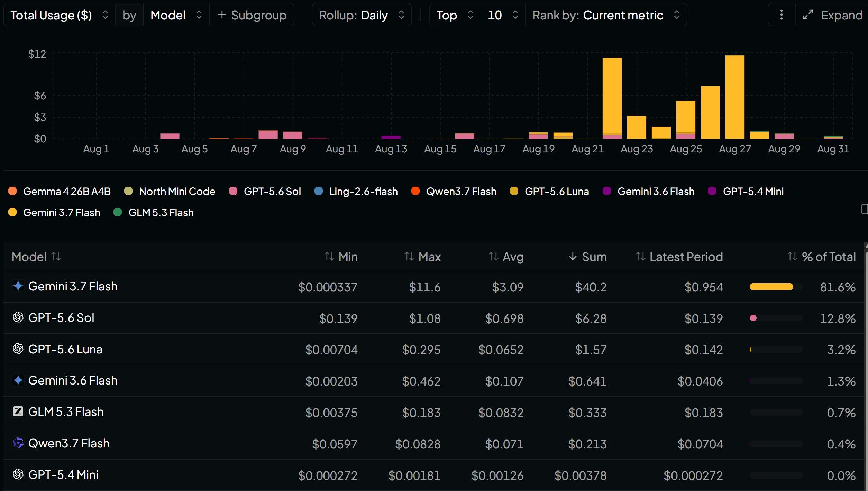868x491 pixels.
Task: Click the GPT-5.6 Sol row OpenAI icon
Action: tap(18, 318)
